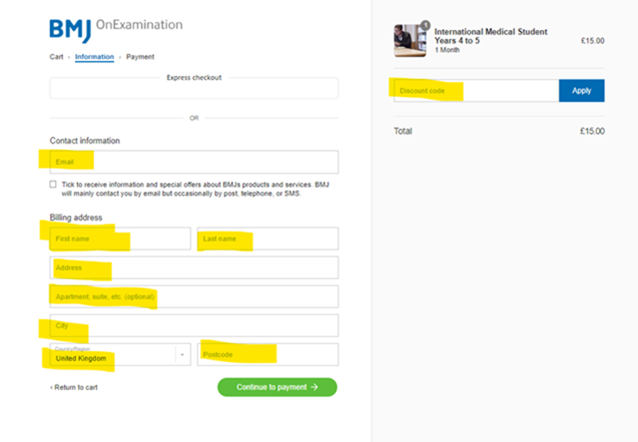The image size is (638, 442).
Task: Continue to payment
Action: click(x=277, y=387)
